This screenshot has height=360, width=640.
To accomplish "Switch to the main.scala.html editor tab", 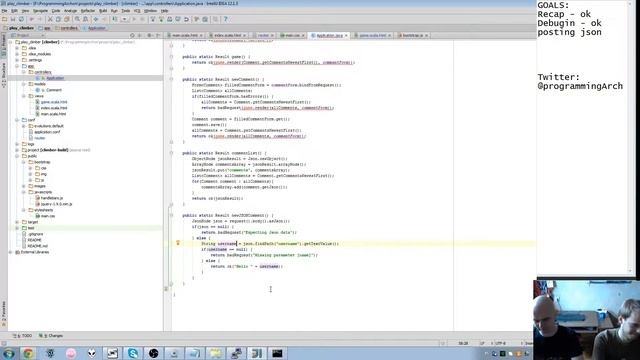I will coord(185,36).
